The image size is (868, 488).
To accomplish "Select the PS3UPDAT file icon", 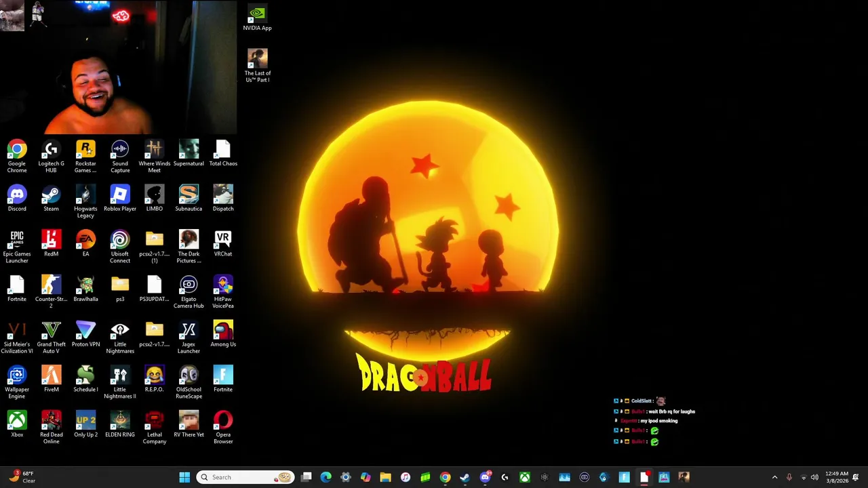I will (154, 289).
